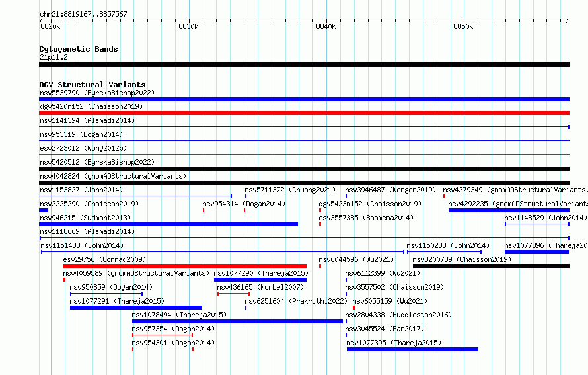The height and width of the screenshot is (375, 588).
Task: Open nsv5420512 (ByrskaBishop2022) label
Action: [x=97, y=162]
